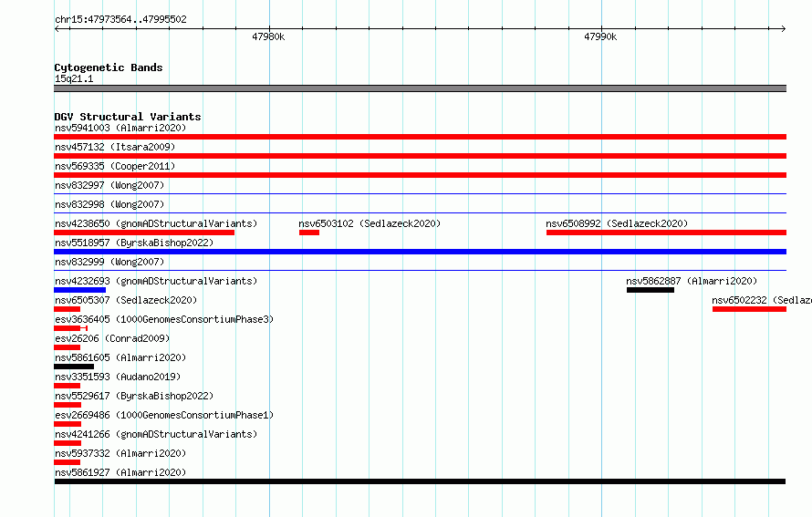Click the black bar under nsv5861605
Screen dimensions: 812x517
click(x=74, y=367)
